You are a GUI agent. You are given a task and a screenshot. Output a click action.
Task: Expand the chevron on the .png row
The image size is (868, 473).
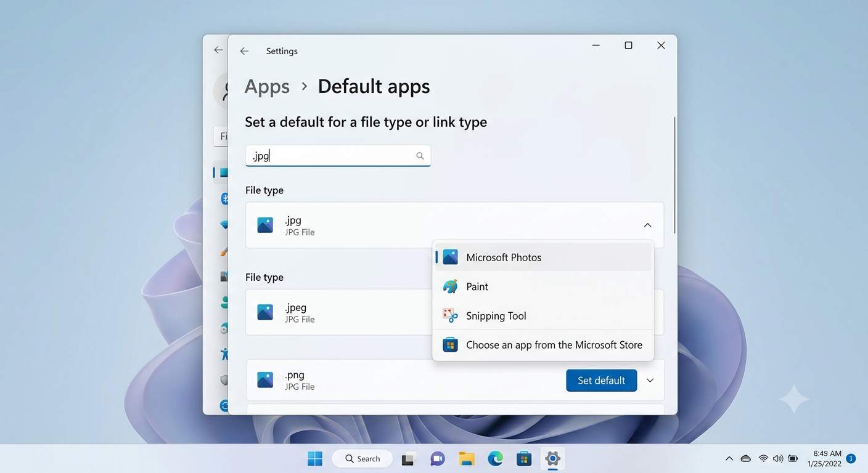click(x=650, y=381)
